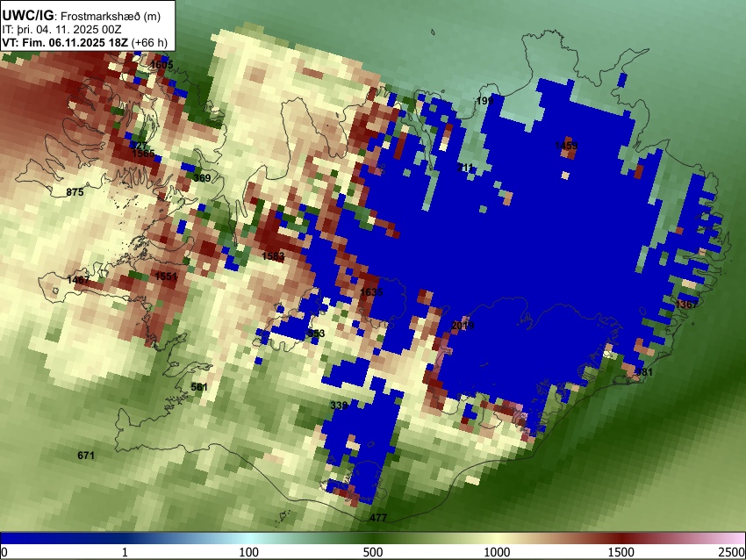Click the '1000' tick label on the legend

[x=497, y=552]
